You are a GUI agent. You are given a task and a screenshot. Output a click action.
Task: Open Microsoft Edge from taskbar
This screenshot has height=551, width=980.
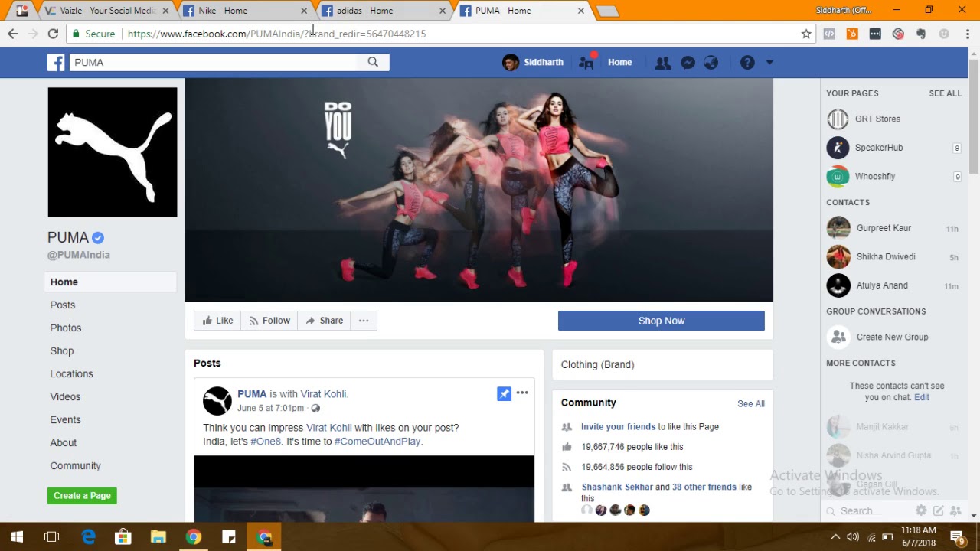click(x=89, y=537)
